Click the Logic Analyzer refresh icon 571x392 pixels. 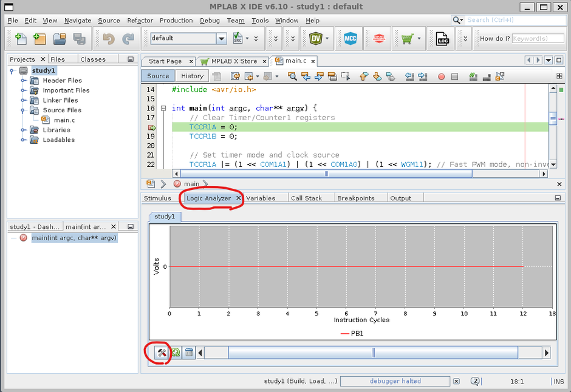pyautogui.click(x=175, y=353)
